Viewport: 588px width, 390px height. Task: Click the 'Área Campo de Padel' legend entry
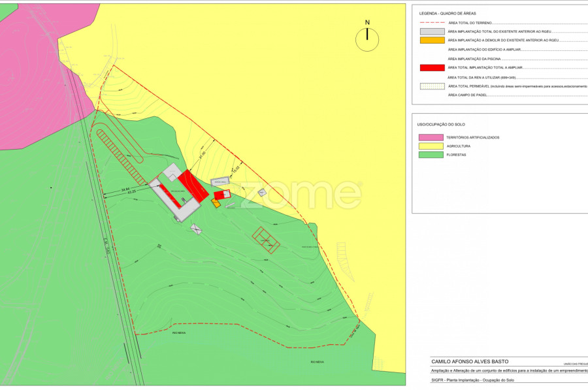point(469,95)
